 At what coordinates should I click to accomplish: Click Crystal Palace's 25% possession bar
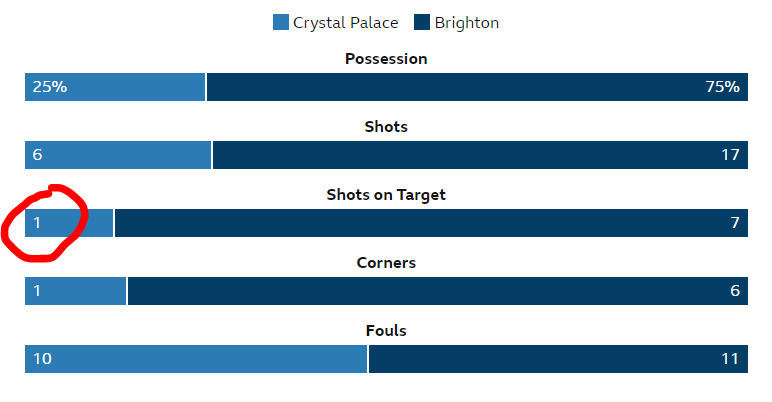(x=115, y=87)
